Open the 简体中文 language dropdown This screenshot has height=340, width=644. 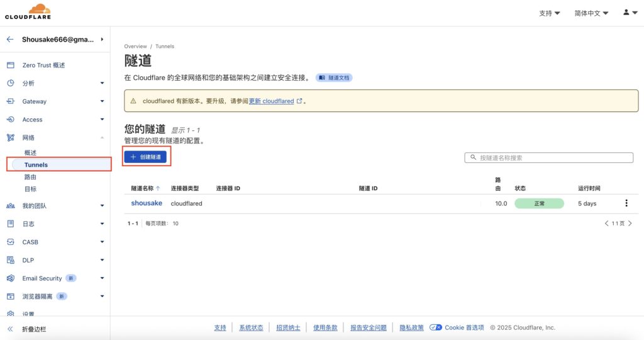coord(591,13)
